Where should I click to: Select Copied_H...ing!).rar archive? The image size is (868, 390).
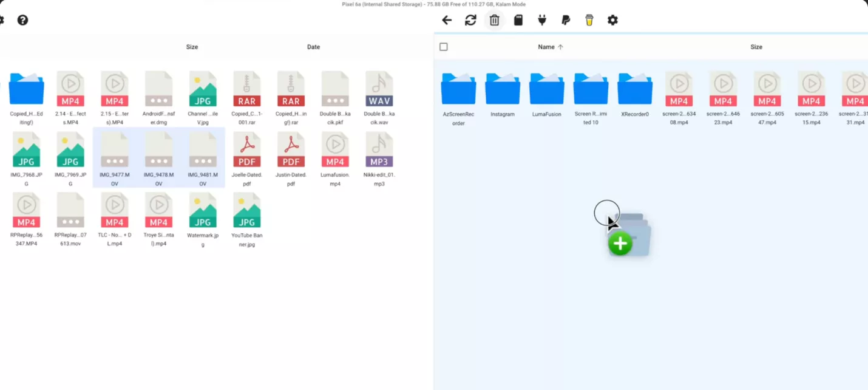coord(291,99)
